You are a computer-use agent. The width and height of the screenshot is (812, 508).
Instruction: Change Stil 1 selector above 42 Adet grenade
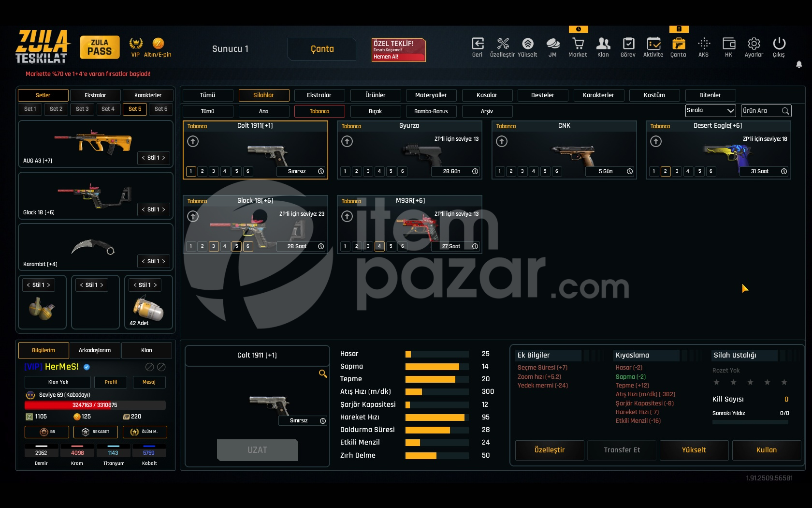coord(145,285)
